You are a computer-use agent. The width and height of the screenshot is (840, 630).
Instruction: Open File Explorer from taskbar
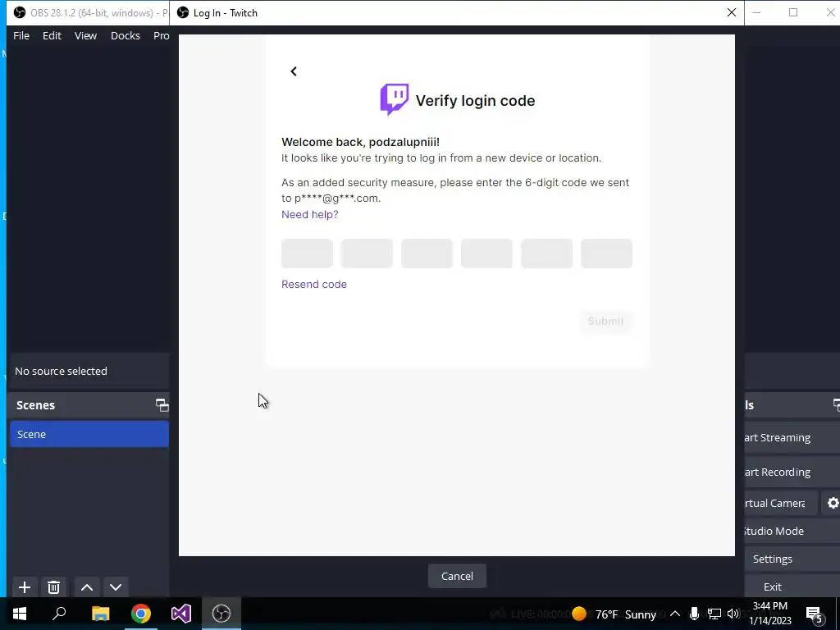tap(100, 614)
